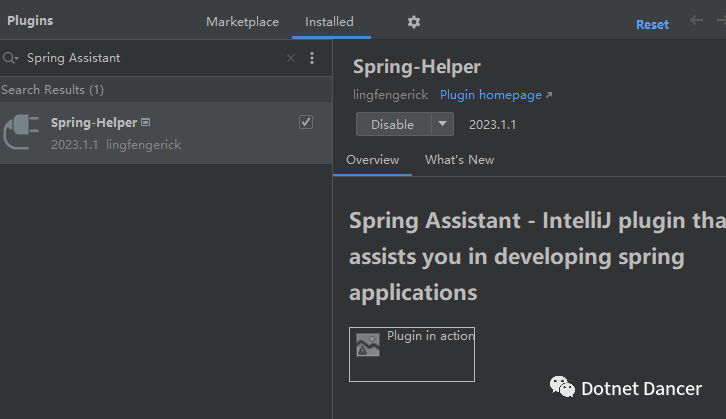Expand the Disable button dropdown arrow
Image resolution: width=726 pixels, height=419 pixels.
[x=442, y=124]
